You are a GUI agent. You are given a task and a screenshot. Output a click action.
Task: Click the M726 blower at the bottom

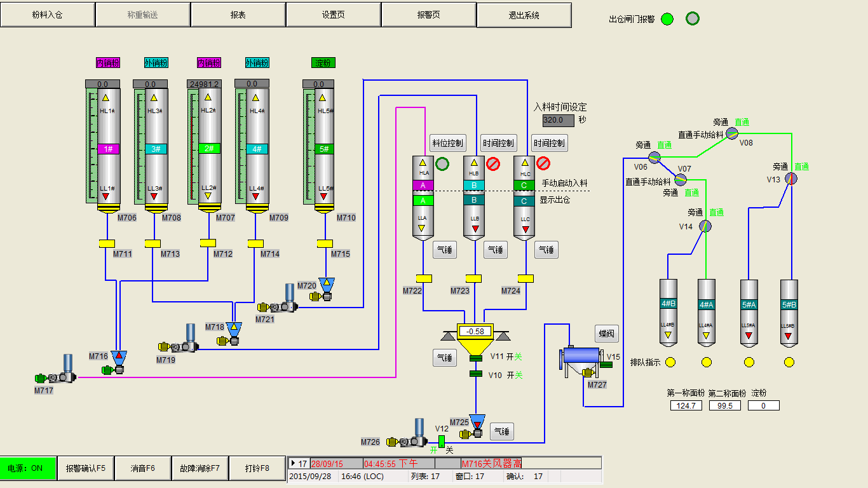tap(410, 438)
